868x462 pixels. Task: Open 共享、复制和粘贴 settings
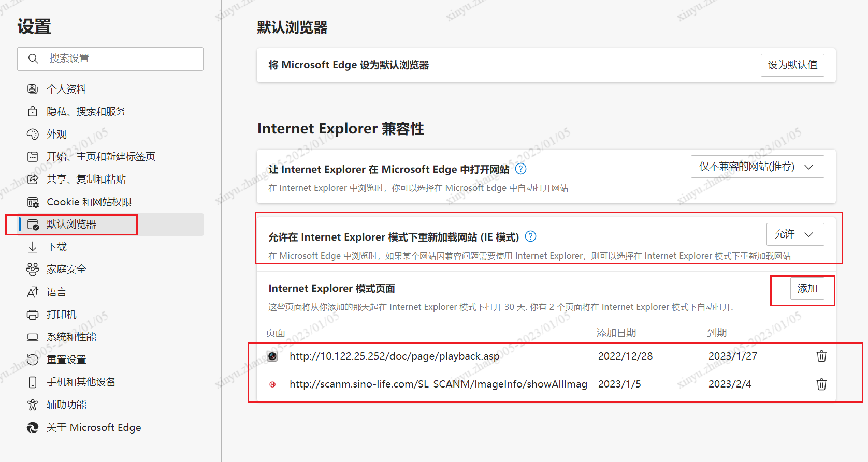tap(86, 179)
